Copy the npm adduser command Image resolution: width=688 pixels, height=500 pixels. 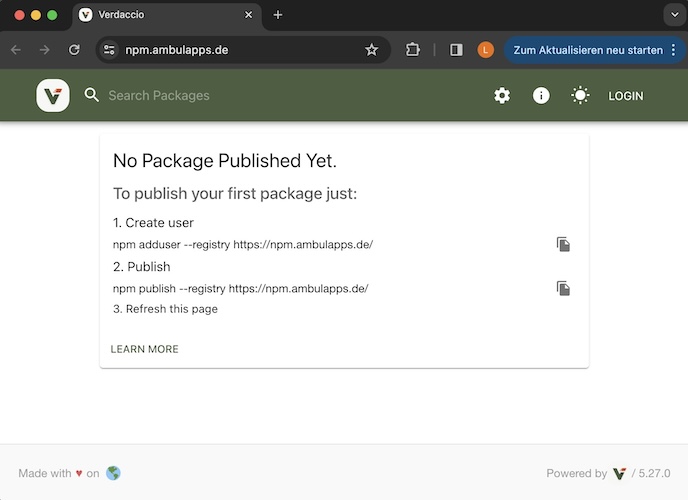click(563, 244)
